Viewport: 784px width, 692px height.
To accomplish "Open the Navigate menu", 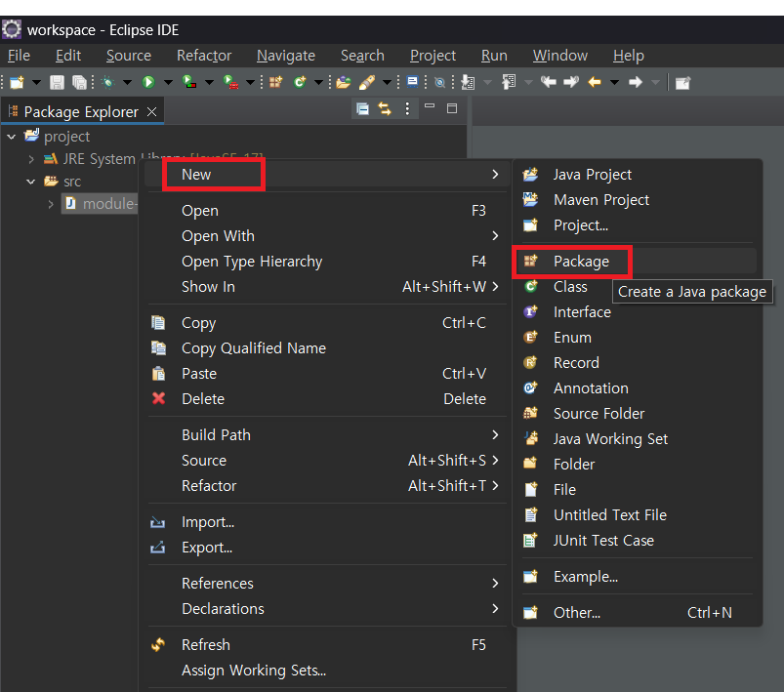I will (x=286, y=56).
